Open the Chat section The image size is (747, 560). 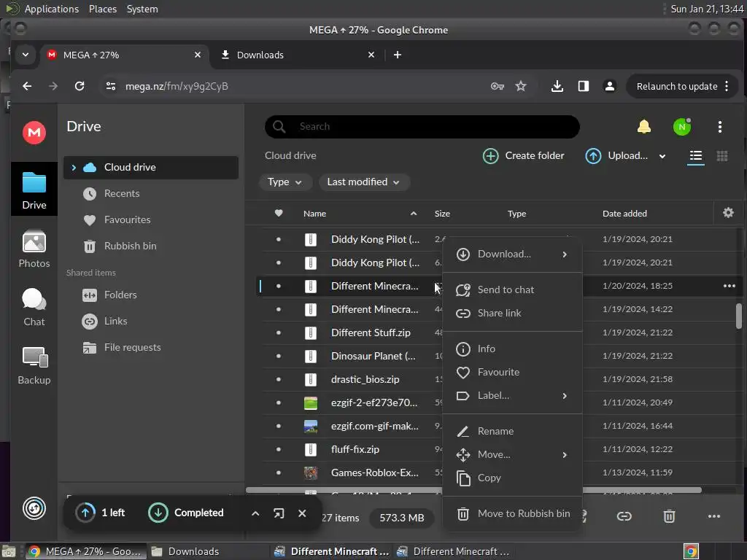click(34, 307)
